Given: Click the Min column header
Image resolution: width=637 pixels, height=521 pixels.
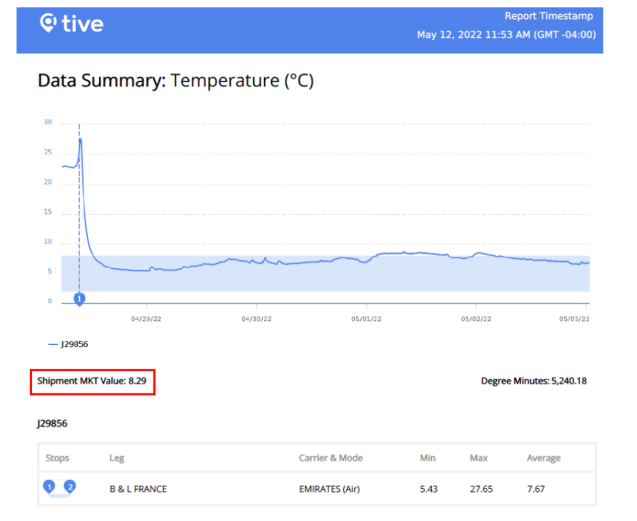Looking at the screenshot, I should coord(428,458).
